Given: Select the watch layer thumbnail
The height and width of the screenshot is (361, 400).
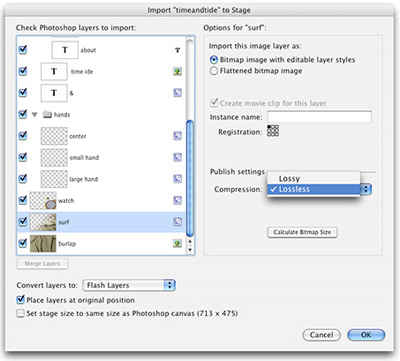Looking at the screenshot, I should pos(43,200).
